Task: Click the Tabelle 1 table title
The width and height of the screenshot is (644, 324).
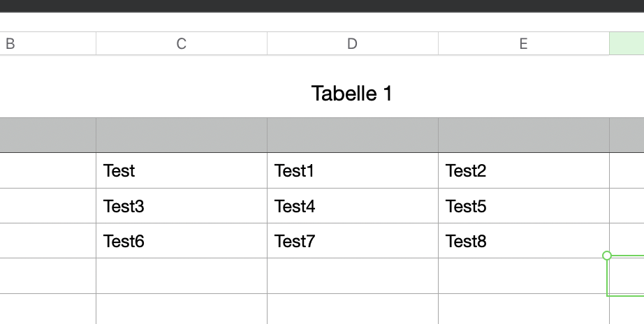Action: 351,93
